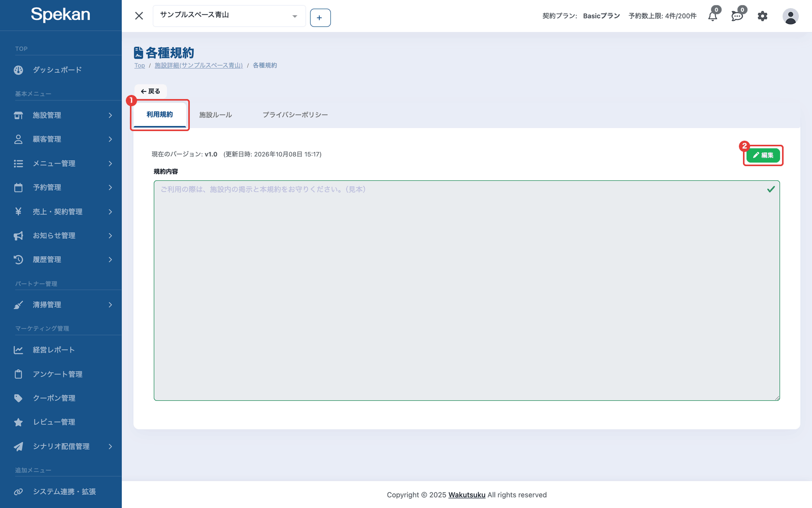Viewport: 812px width, 508px height.
Task: Select the 利用規約 tab
Action: (160, 115)
